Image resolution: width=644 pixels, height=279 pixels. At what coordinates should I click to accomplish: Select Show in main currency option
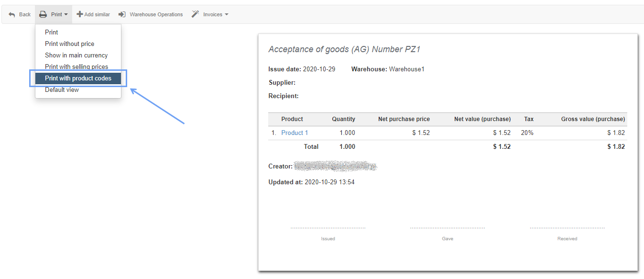tap(76, 55)
